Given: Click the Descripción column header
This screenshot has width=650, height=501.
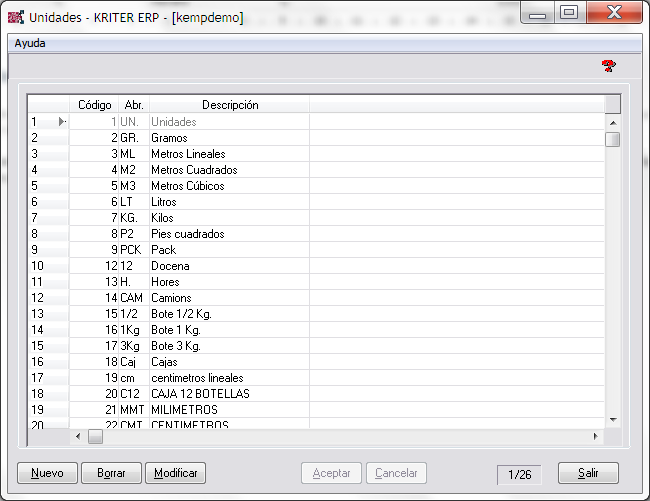Looking at the screenshot, I should tap(230, 105).
